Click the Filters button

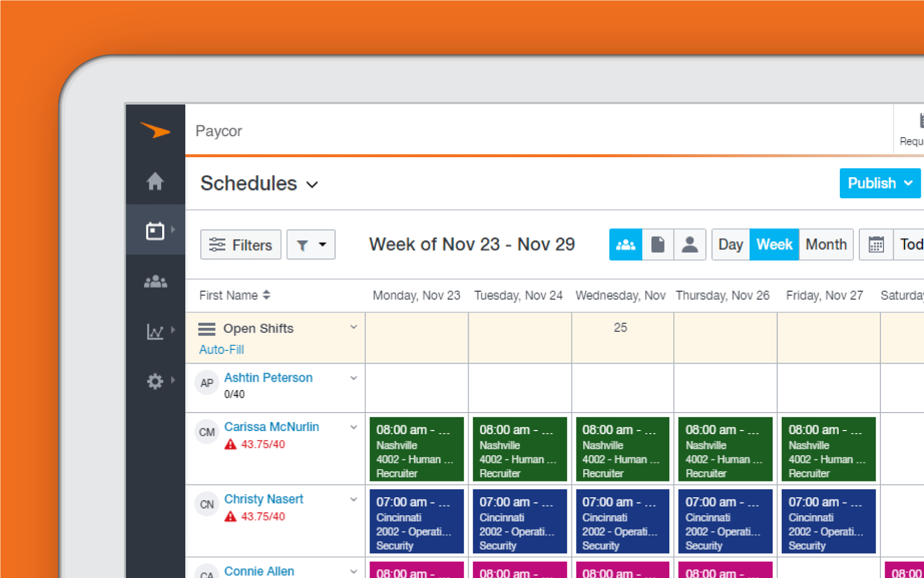(241, 245)
